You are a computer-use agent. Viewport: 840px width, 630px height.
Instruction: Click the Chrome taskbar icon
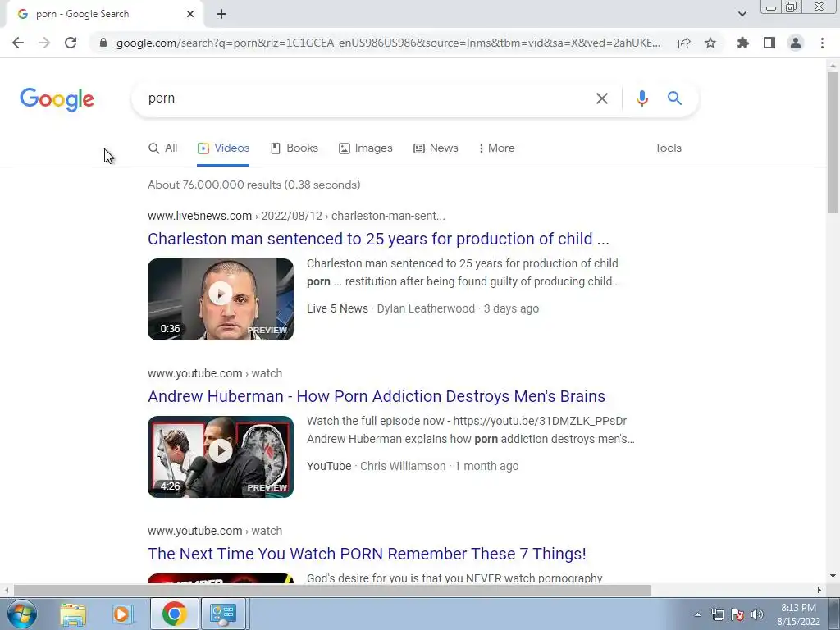pyautogui.click(x=174, y=614)
